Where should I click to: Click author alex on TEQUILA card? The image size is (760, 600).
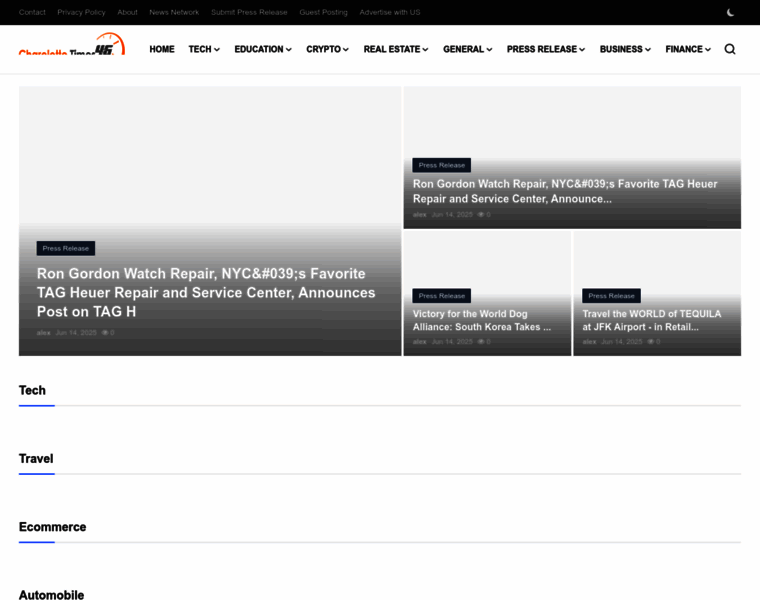(589, 342)
